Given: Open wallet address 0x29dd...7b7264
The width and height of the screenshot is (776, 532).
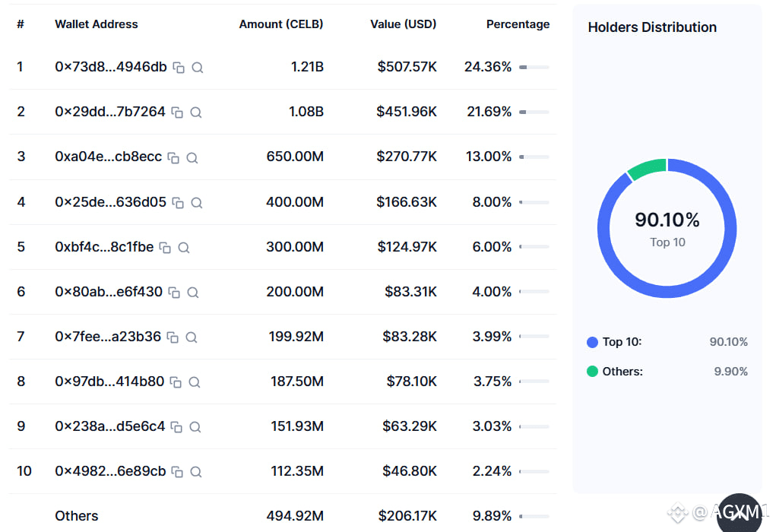Looking at the screenshot, I should pos(110,112).
